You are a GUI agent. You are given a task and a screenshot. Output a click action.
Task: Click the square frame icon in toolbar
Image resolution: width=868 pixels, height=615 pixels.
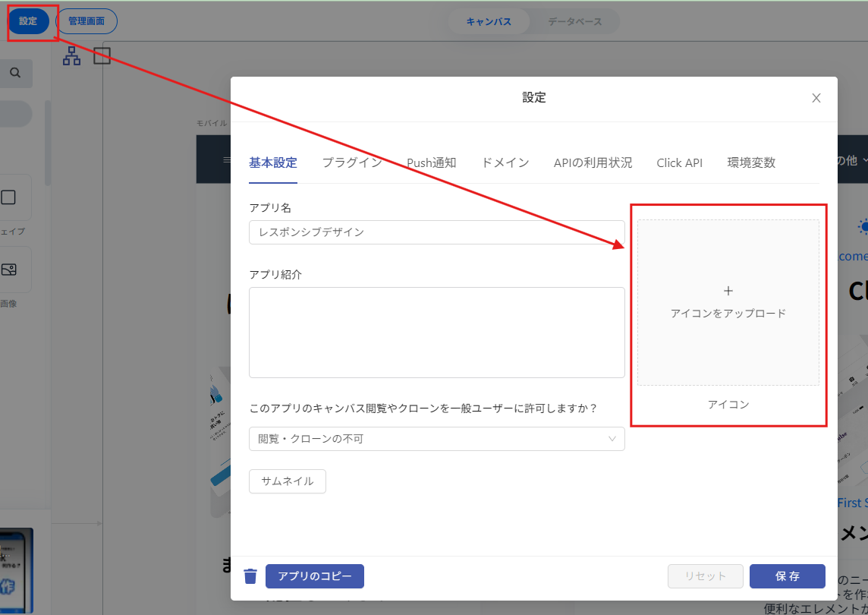pyautogui.click(x=102, y=55)
